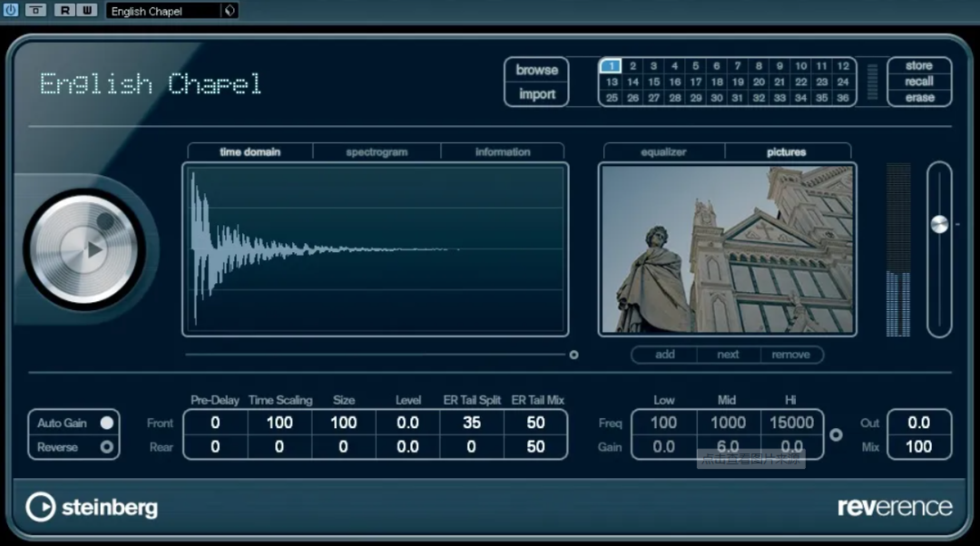
Task: Toggle EQ activate circle button
Action: pos(836,434)
